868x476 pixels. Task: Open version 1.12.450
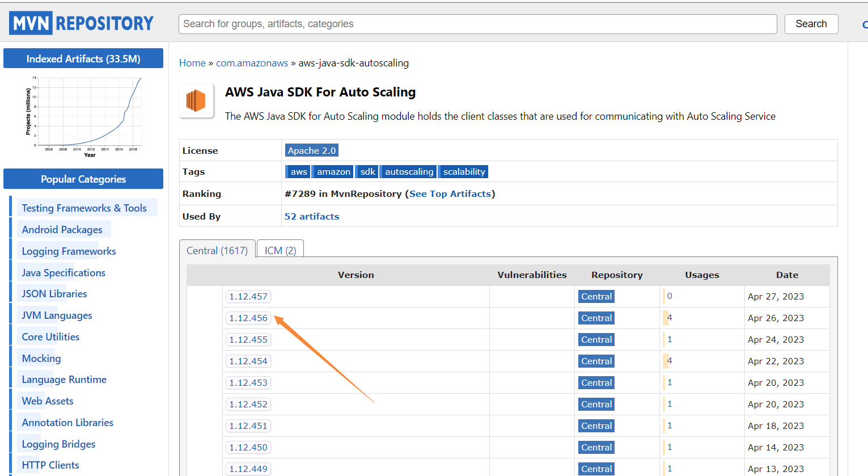pyautogui.click(x=248, y=448)
